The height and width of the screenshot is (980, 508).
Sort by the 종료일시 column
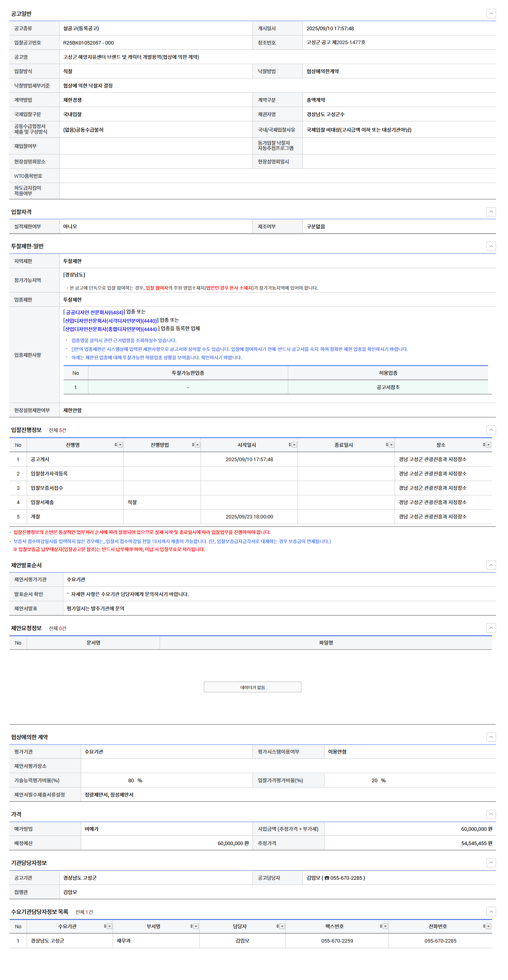(387, 445)
